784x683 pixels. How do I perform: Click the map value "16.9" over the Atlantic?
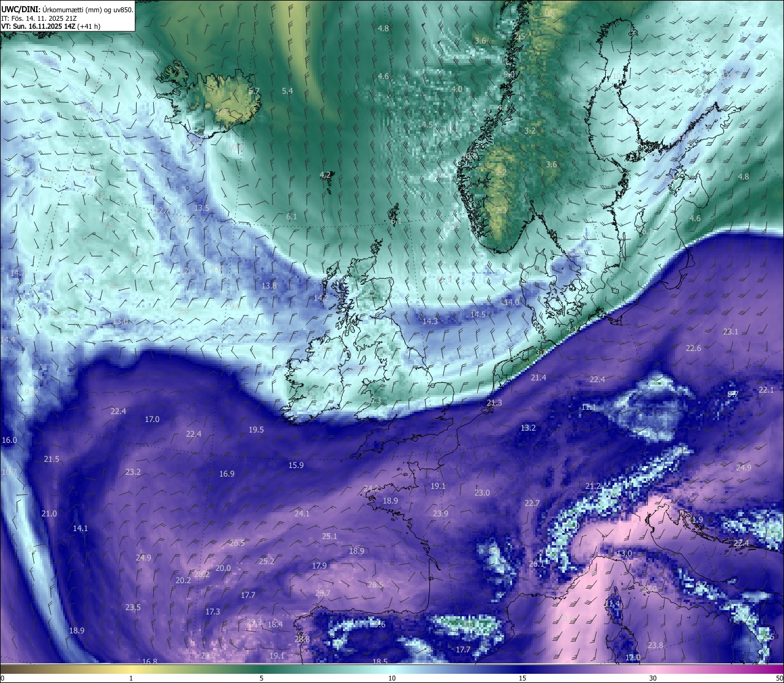pos(227,474)
